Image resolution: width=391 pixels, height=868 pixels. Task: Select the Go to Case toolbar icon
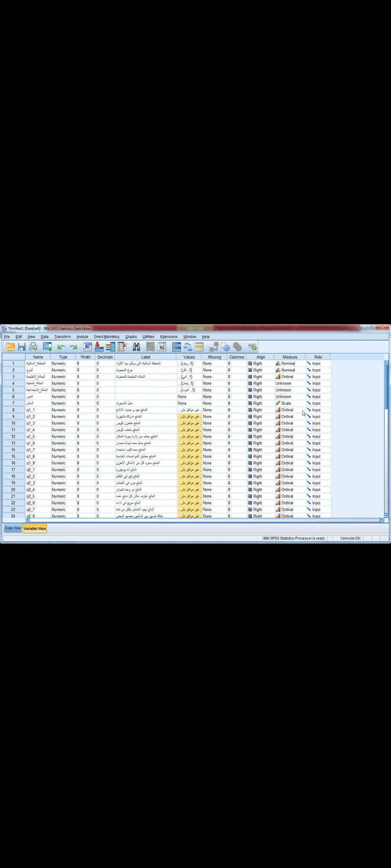click(88, 347)
